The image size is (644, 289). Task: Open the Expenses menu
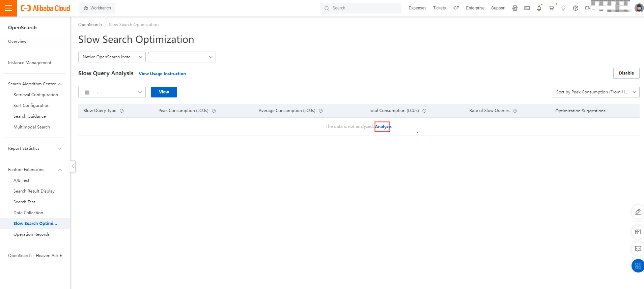pyautogui.click(x=417, y=8)
